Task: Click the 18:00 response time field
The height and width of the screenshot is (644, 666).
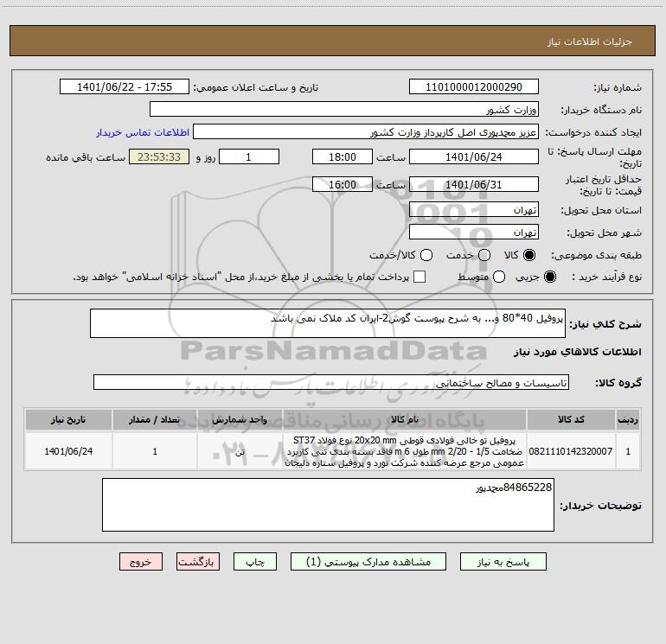Action: (x=343, y=156)
